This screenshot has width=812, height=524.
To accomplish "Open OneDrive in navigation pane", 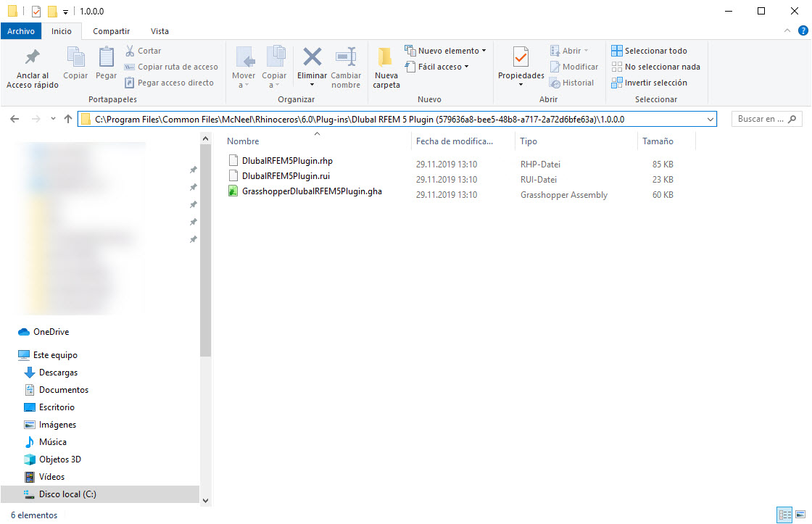I will (x=51, y=332).
